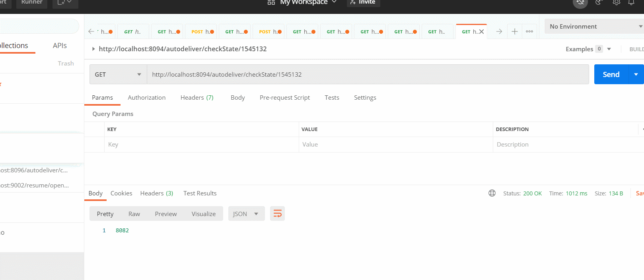Expand the Send button dropdown arrow
This screenshot has height=280, width=644.
[636, 74]
